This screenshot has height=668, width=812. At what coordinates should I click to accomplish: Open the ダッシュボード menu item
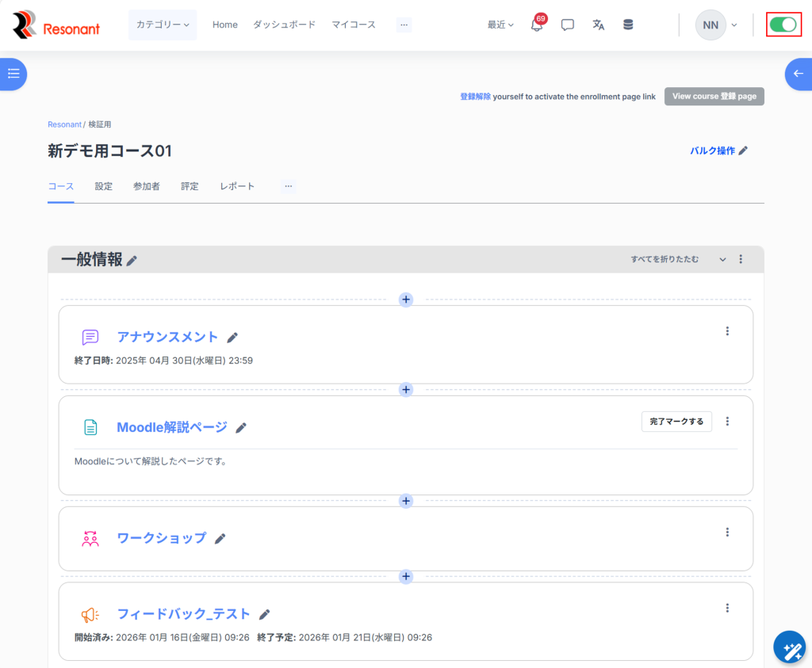point(284,25)
